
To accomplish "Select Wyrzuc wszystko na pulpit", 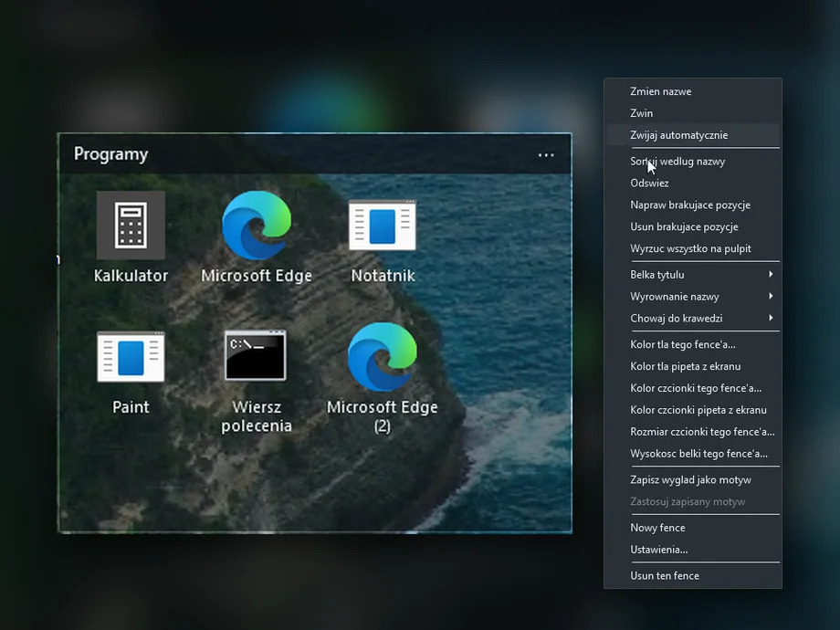I will coord(693,248).
